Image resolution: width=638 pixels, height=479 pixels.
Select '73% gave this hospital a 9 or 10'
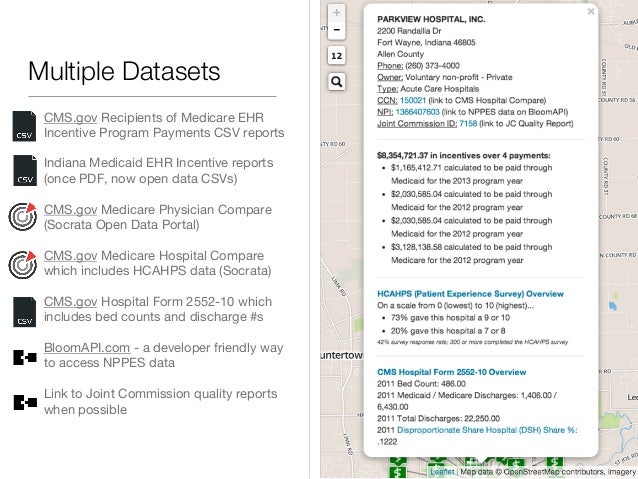tap(450, 318)
